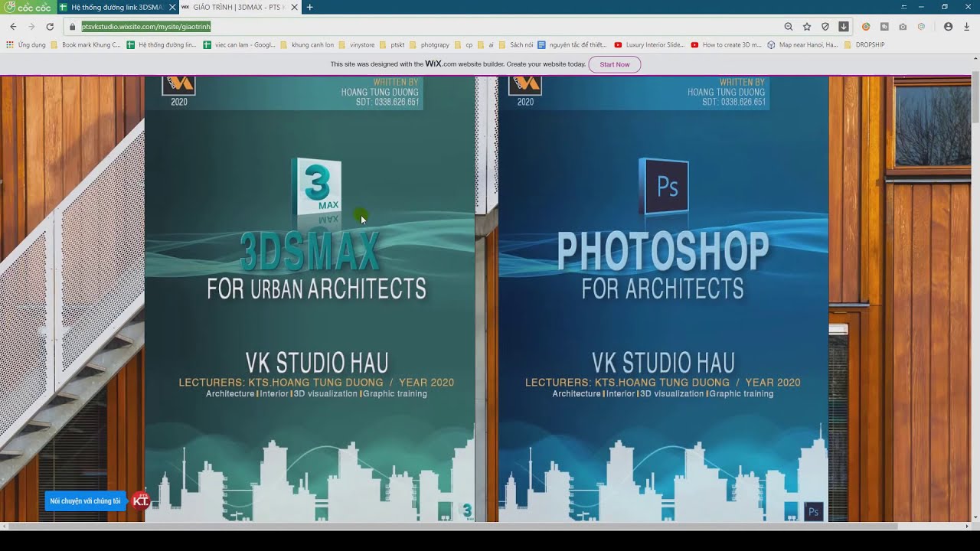The width and height of the screenshot is (980, 551).
Task: Open the gray square extension icon
Action: 884,26
